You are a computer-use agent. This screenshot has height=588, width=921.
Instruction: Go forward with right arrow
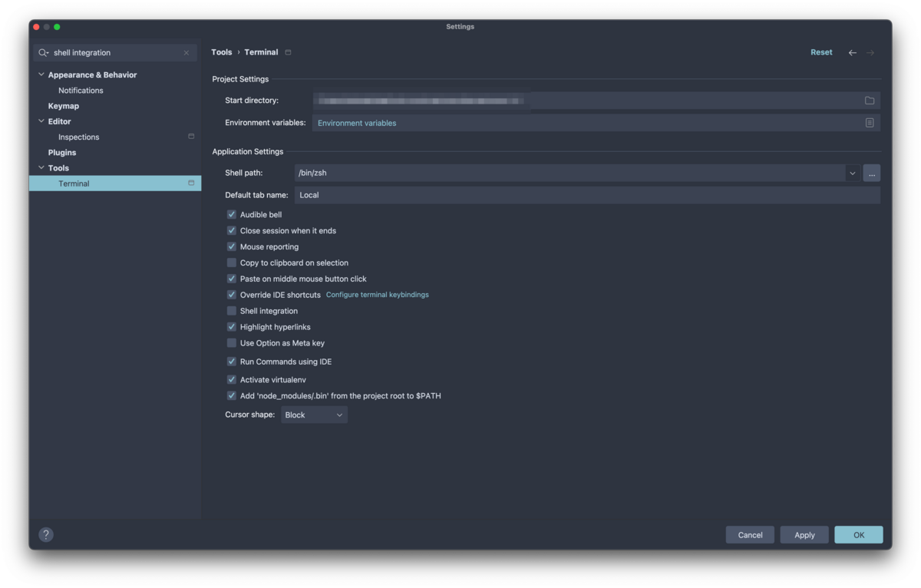870,53
